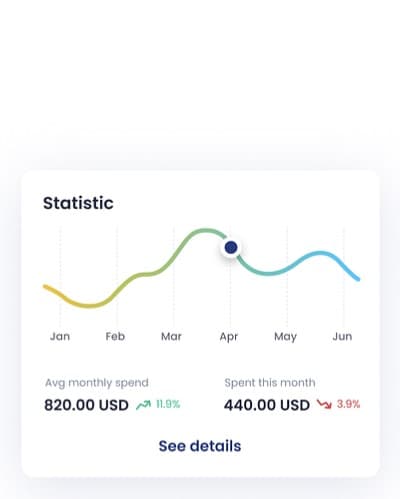
Task: Select the Mar month label
Action: (x=171, y=336)
